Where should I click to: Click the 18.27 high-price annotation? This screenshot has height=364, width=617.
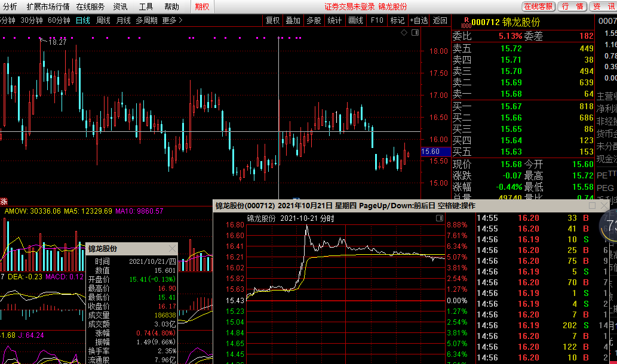pos(57,42)
